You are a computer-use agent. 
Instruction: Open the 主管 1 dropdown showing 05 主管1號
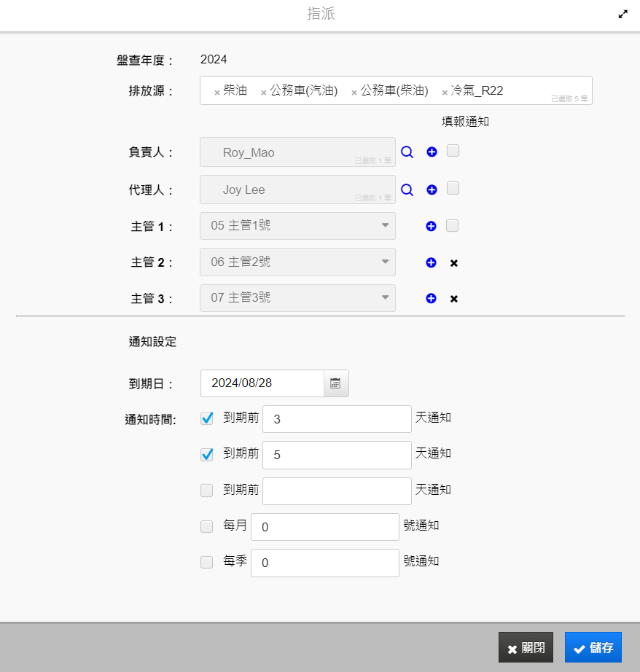pos(297,226)
